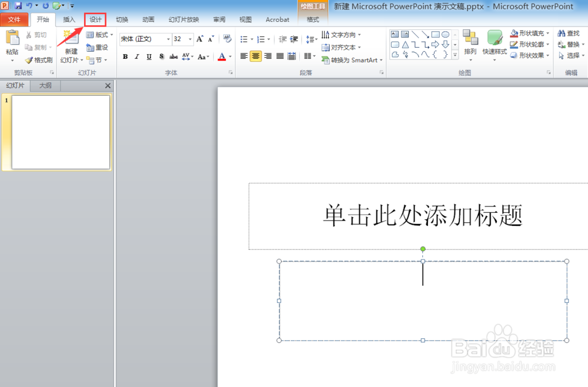Increase the list indent level
This screenshot has height=387, width=588.
[295, 39]
